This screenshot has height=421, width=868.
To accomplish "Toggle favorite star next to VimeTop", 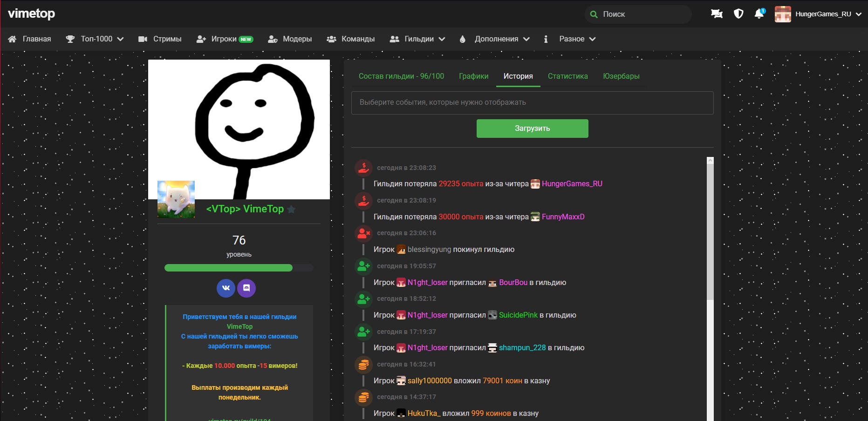I will 292,210.
